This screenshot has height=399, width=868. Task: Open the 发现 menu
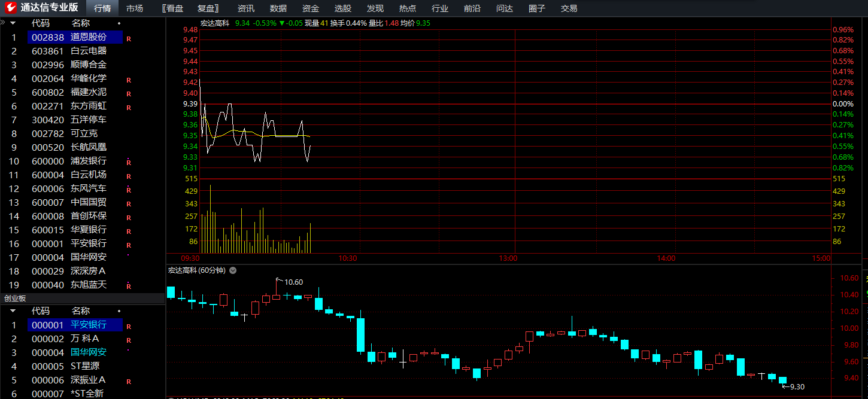point(375,8)
